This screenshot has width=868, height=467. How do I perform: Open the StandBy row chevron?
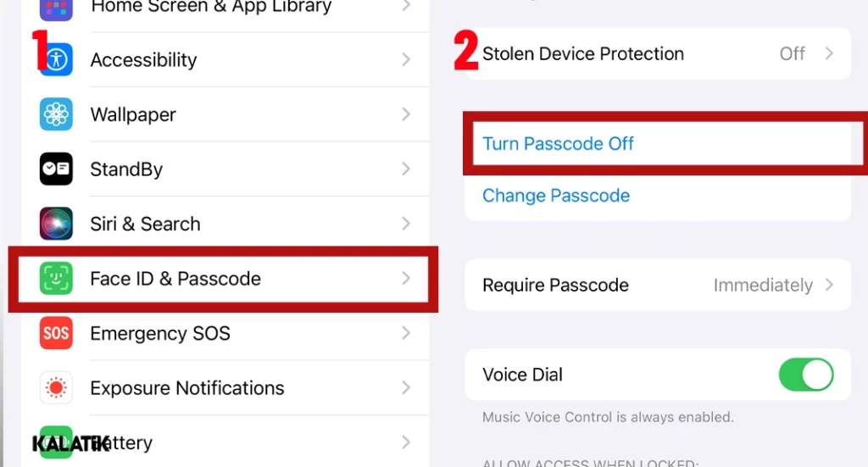tap(406, 170)
